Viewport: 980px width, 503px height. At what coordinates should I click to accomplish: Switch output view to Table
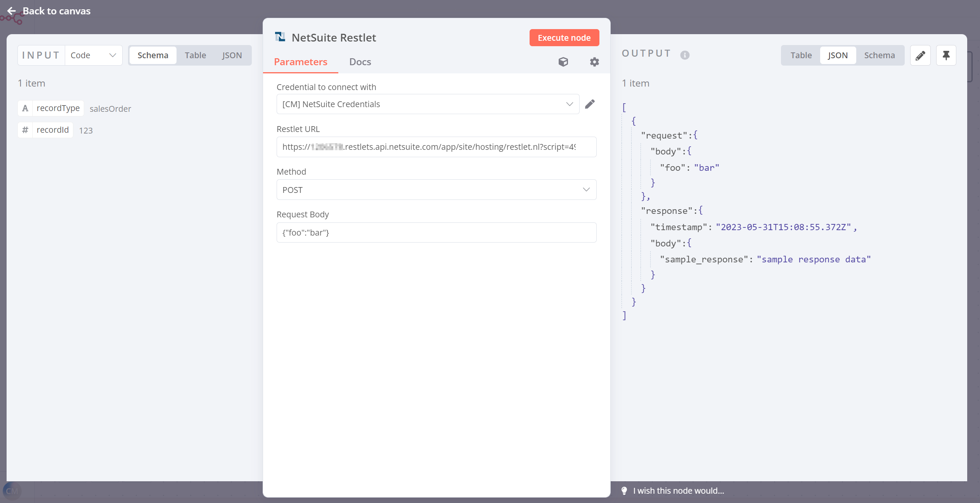tap(801, 55)
